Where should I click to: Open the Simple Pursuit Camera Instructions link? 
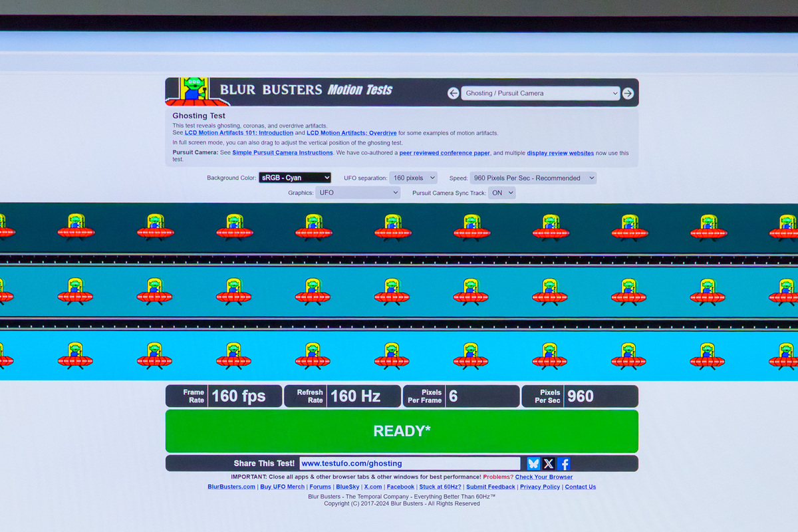click(x=283, y=153)
